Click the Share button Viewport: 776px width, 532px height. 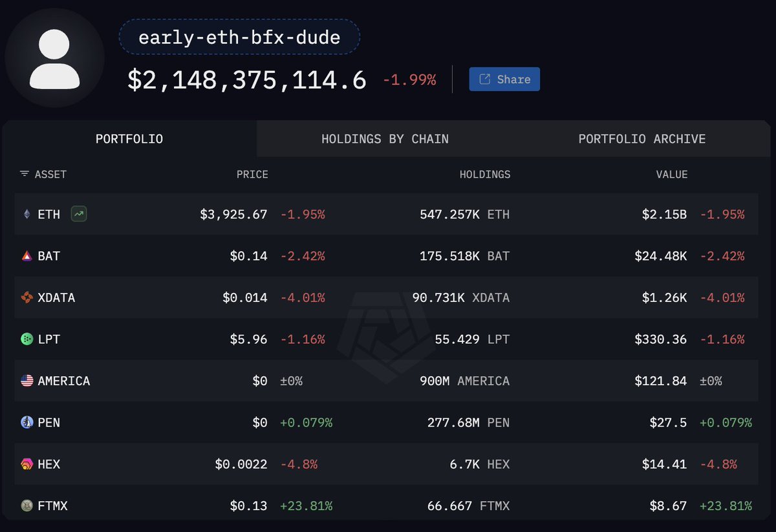(x=504, y=80)
